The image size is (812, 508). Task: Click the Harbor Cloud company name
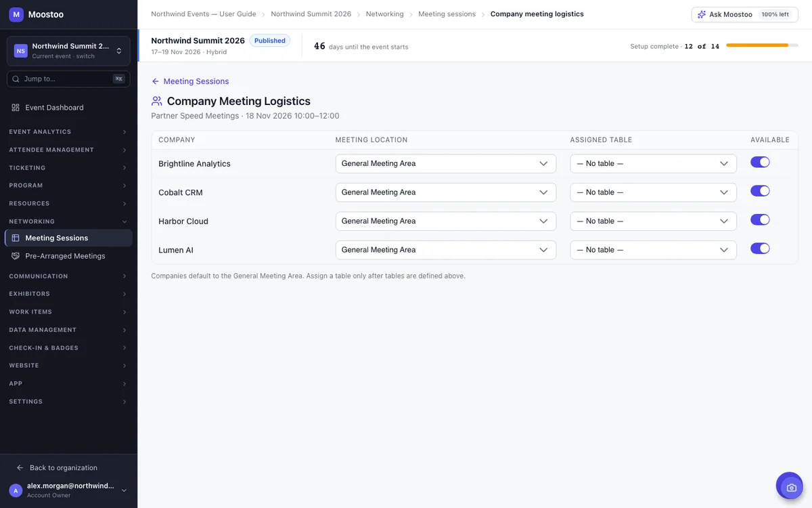coord(183,221)
